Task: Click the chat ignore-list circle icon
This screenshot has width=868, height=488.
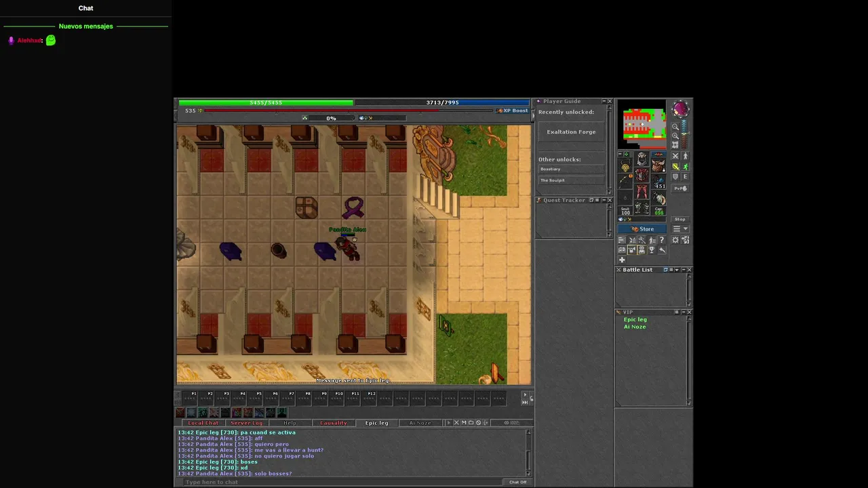Action: point(478,423)
